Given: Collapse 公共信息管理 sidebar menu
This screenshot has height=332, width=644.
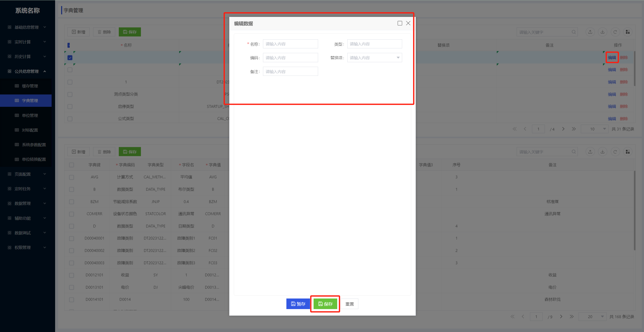Looking at the screenshot, I should point(27,71).
